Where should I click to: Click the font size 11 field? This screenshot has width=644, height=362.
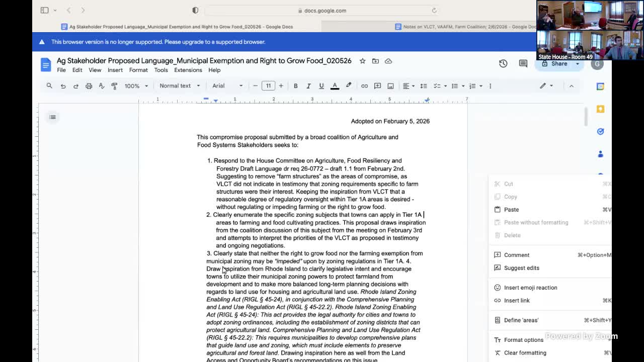tap(268, 86)
